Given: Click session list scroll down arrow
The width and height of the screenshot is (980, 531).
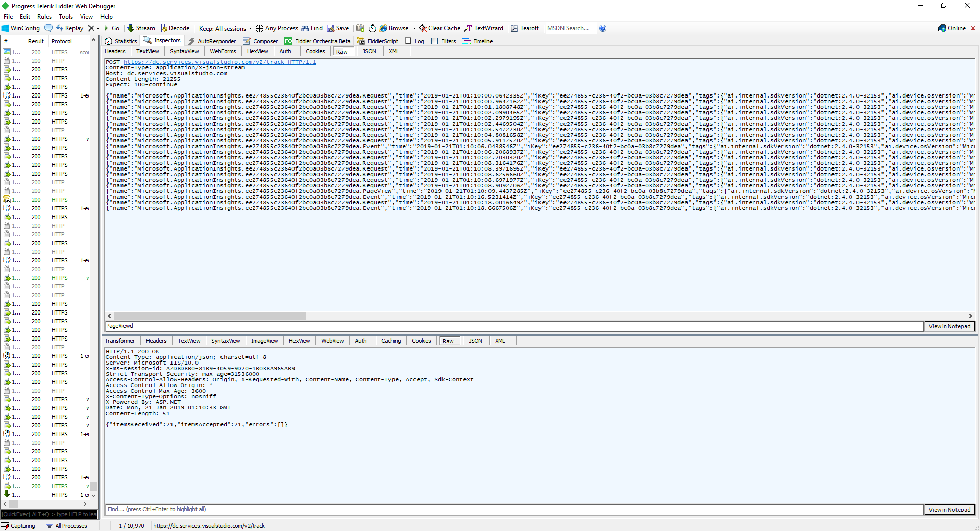Looking at the screenshot, I should 93,495.
